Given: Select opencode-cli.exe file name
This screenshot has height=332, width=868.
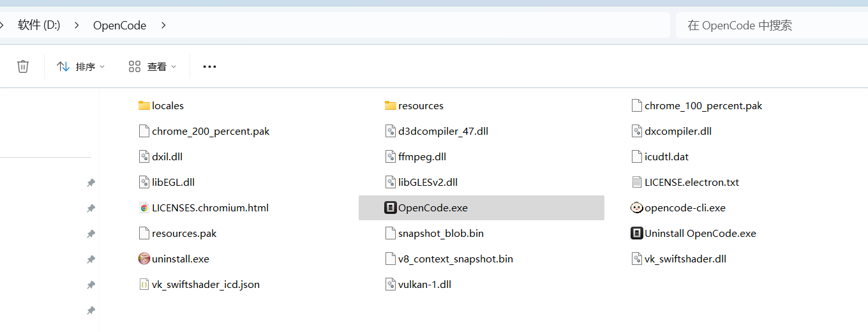Looking at the screenshot, I should (x=685, y=207).
